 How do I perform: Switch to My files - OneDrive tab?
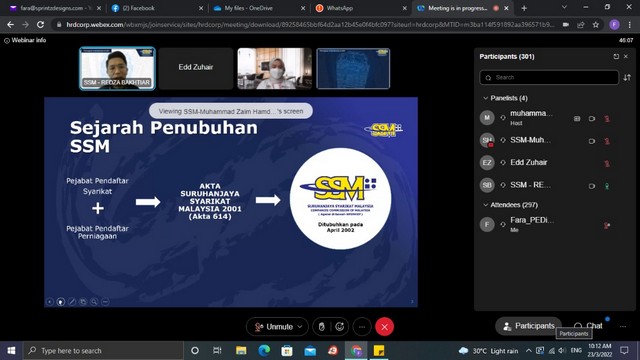coord(258,8)
